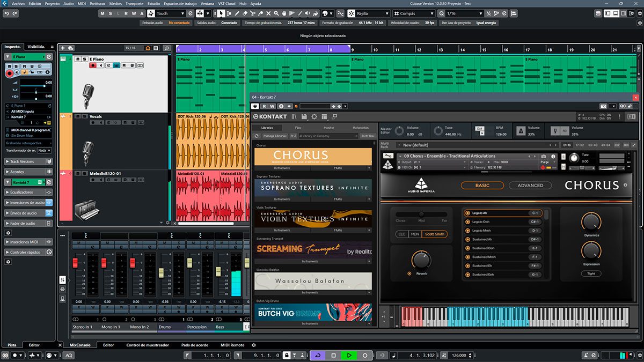This screenshot has height=362, width=644.
Task: Open the Touch automation mode dropdown
Action: [171, 13]
